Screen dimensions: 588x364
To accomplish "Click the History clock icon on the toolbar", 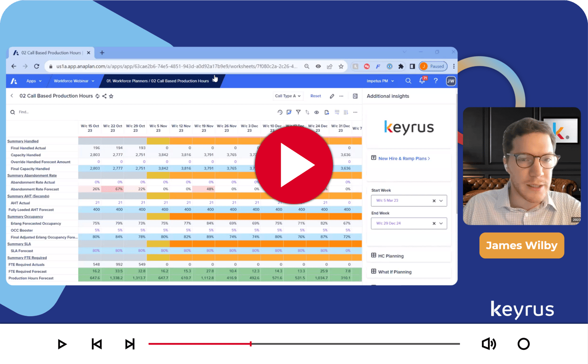I will click(280, 112).
